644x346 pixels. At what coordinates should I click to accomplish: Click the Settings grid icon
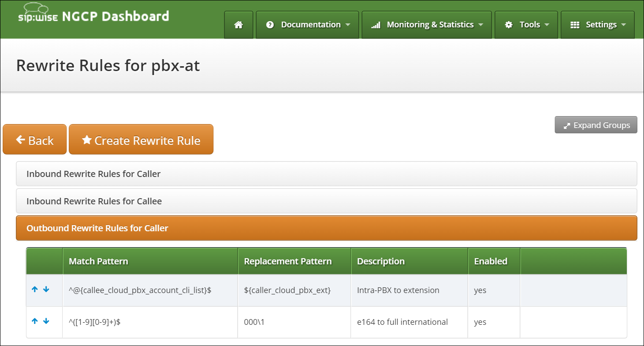(575, 25)
